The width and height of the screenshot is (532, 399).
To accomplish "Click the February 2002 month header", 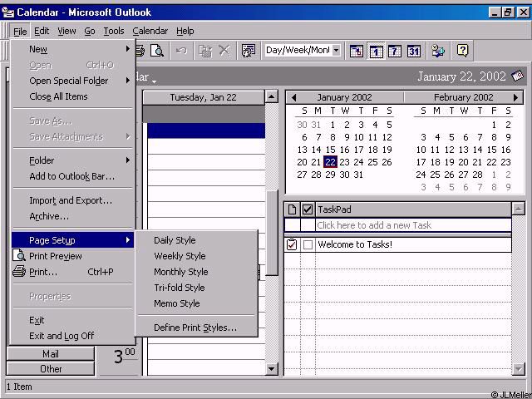I will click(x=463, y=98).
